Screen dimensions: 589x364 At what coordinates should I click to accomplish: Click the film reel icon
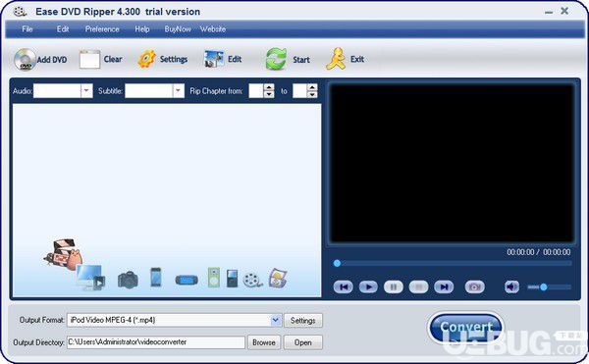tap(252, 280)
